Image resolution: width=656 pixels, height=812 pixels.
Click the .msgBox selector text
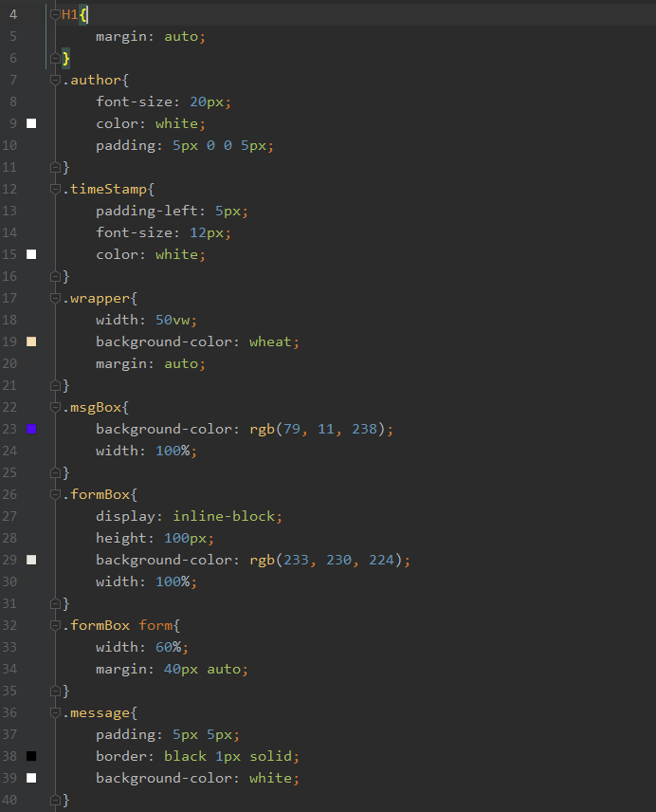(92, 408)
